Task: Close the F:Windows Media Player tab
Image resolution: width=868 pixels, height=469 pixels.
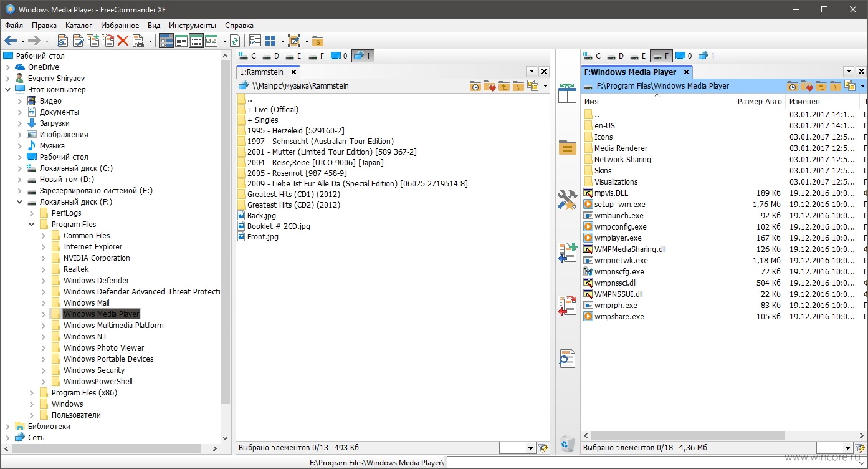Action: pos(687,72)
